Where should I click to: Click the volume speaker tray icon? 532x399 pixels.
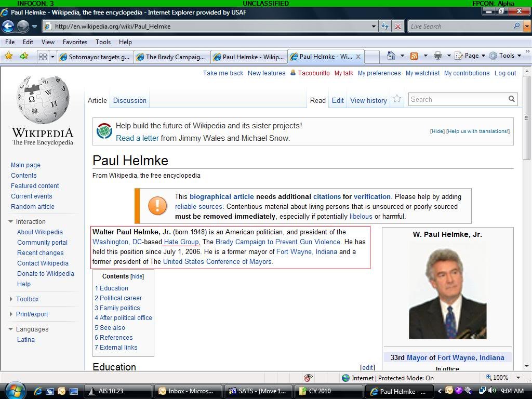491,391
